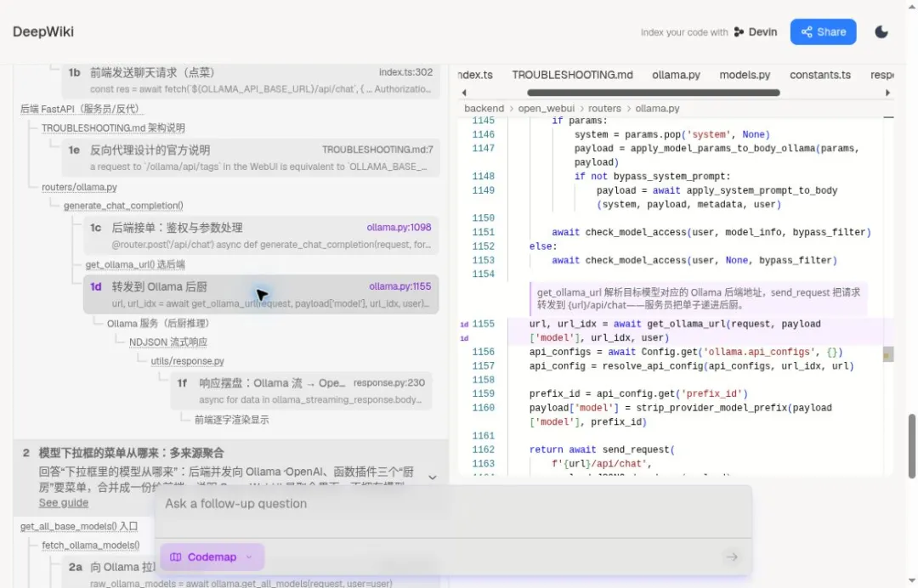Click the yellow marker on the code overview ruler
The width and height of the screenshot is (918, 588).
[x=887, y=354]
